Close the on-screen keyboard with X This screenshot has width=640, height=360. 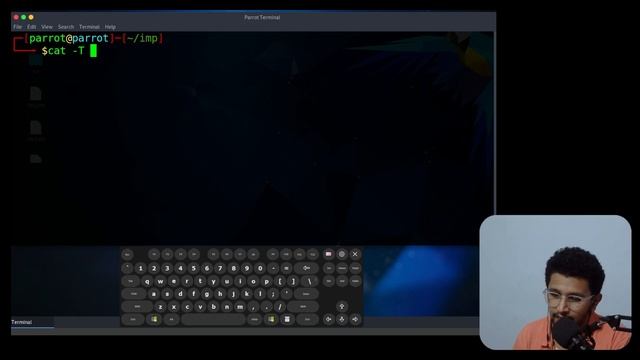tap(355, 254)
